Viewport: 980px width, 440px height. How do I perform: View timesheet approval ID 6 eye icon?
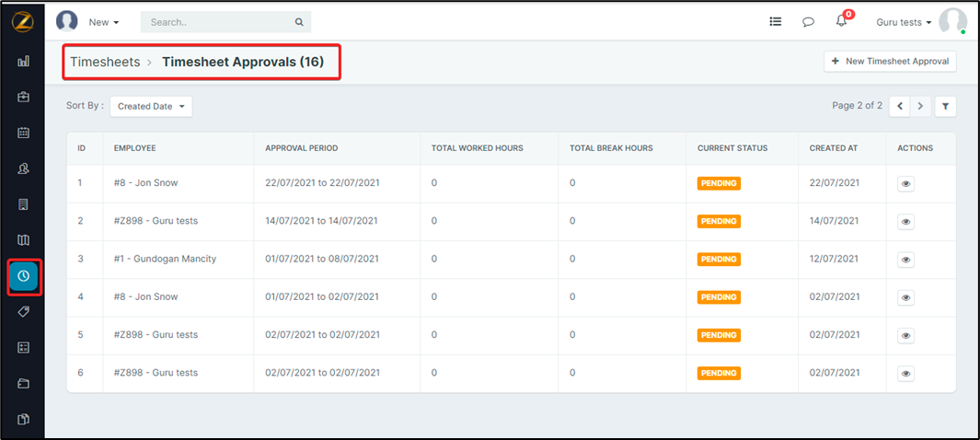click(x=905, y=374)
